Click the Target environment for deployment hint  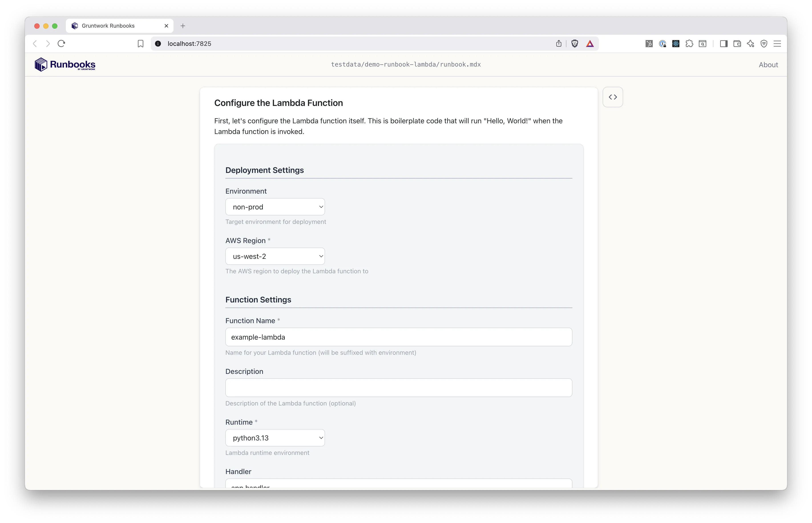tap(276, 222)
